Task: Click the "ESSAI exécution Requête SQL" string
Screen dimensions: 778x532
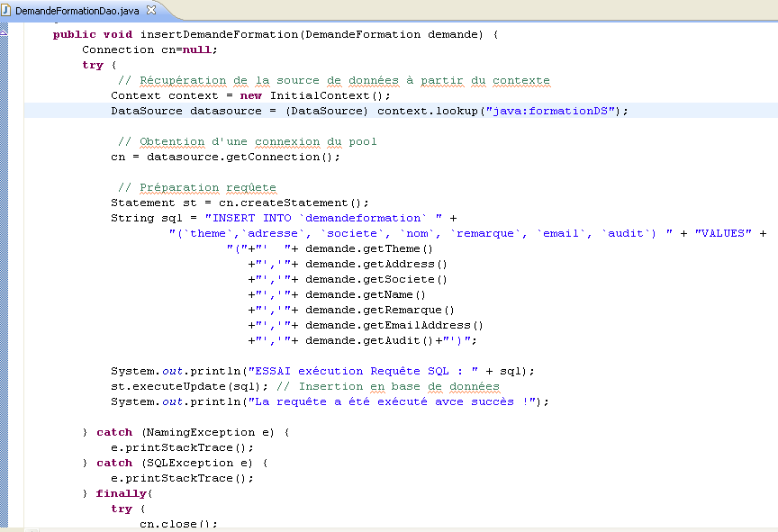Action: click(x=363, y=372)
